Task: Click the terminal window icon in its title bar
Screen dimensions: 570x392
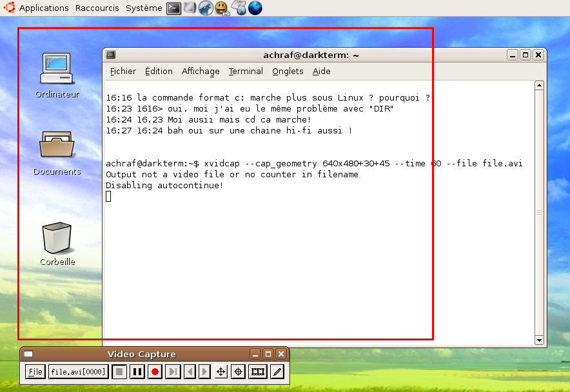Action: [x=111, y=55]
